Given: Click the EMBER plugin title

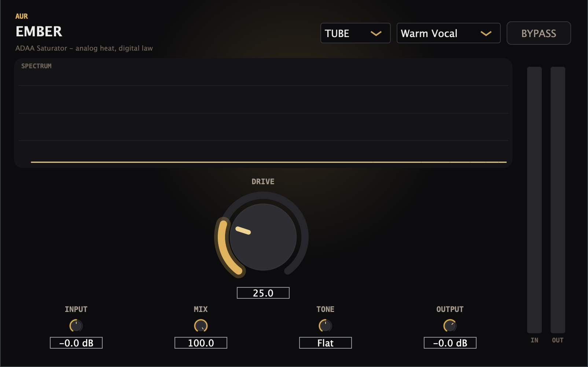Looking at the screenshot, I should tap(39, 32).
